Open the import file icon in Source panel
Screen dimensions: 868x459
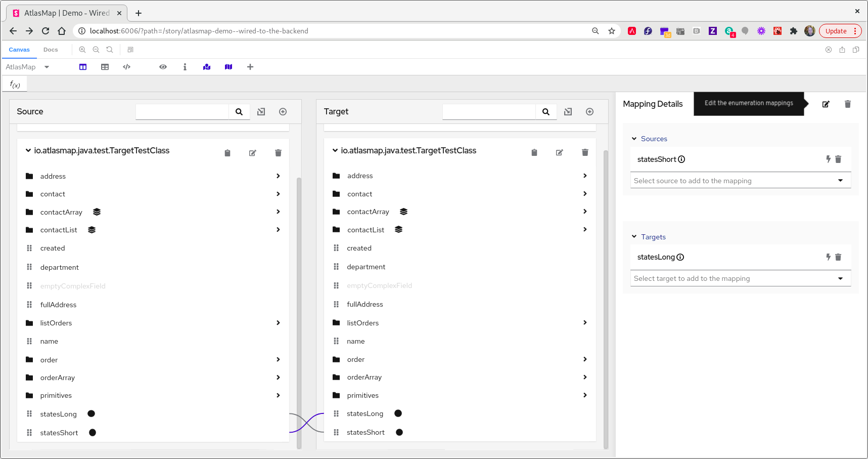coord(261,111)
